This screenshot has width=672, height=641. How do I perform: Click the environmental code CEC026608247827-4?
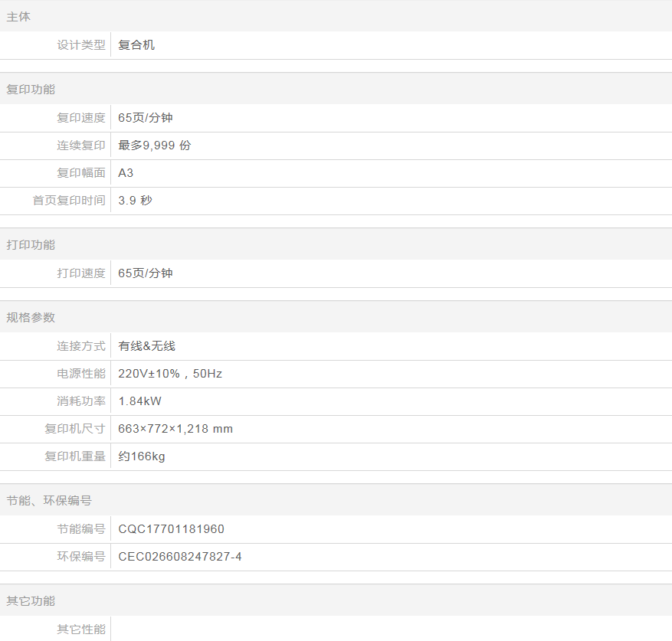(x=180, y=557)
